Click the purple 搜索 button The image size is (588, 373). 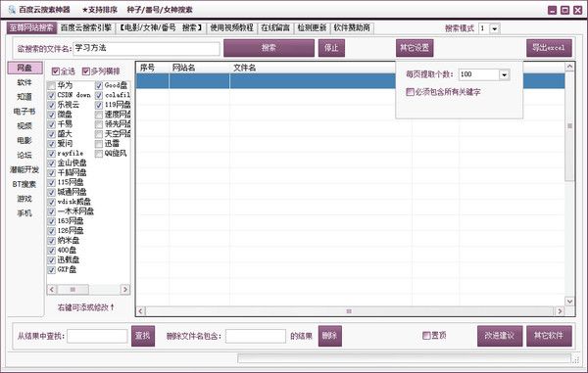pyautogui.click(x=269, y=48)
